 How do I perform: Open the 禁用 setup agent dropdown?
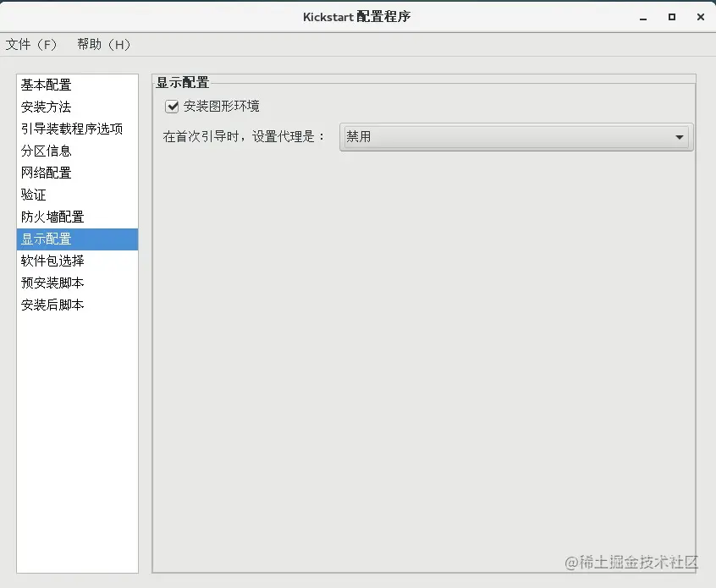click(516, 137)
